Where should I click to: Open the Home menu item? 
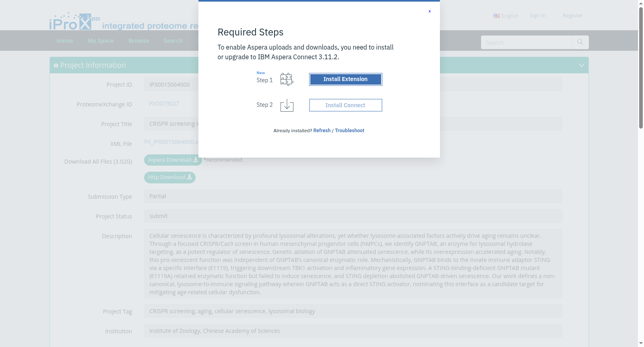coord(65,41)
